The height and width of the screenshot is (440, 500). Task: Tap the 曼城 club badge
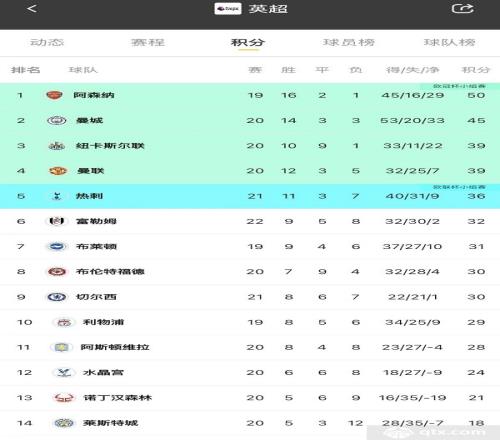coord(57,120)
